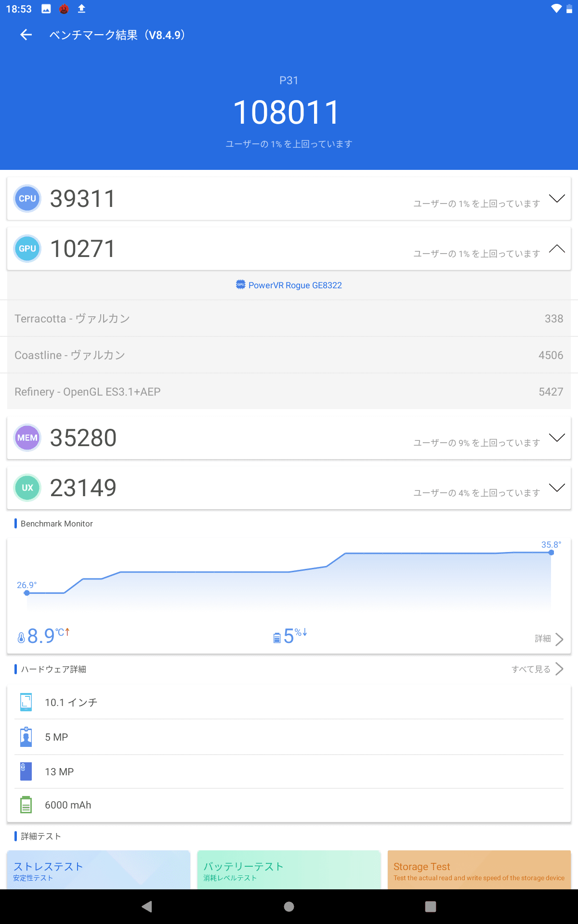Viewport: 578px width, 924px height.
Task: Open Benchmark Monitor 詳細 details
Action: click(549, 639)
